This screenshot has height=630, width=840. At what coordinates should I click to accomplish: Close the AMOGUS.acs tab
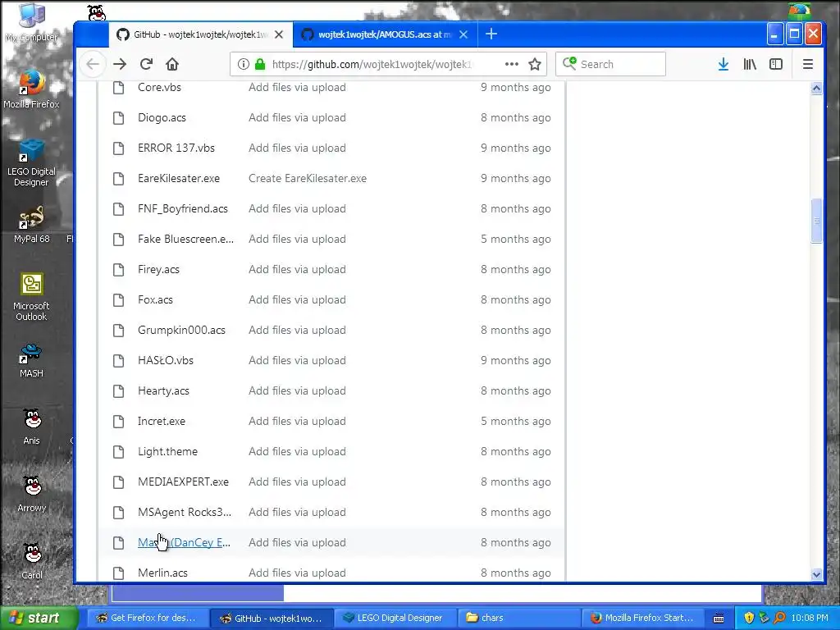tap(463, 34)
